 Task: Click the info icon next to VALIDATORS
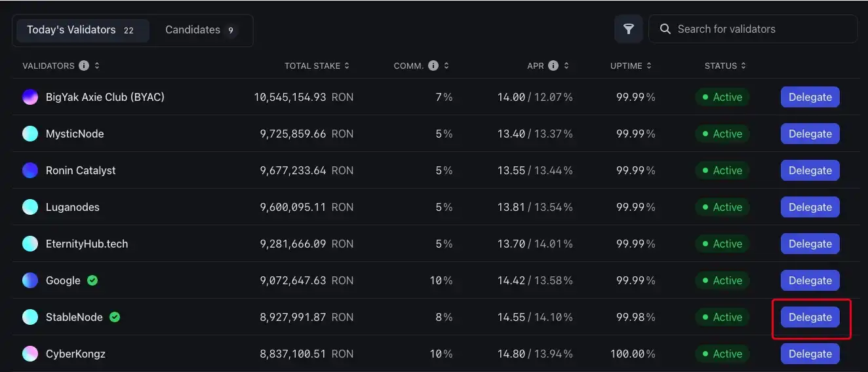coord(84,65)
